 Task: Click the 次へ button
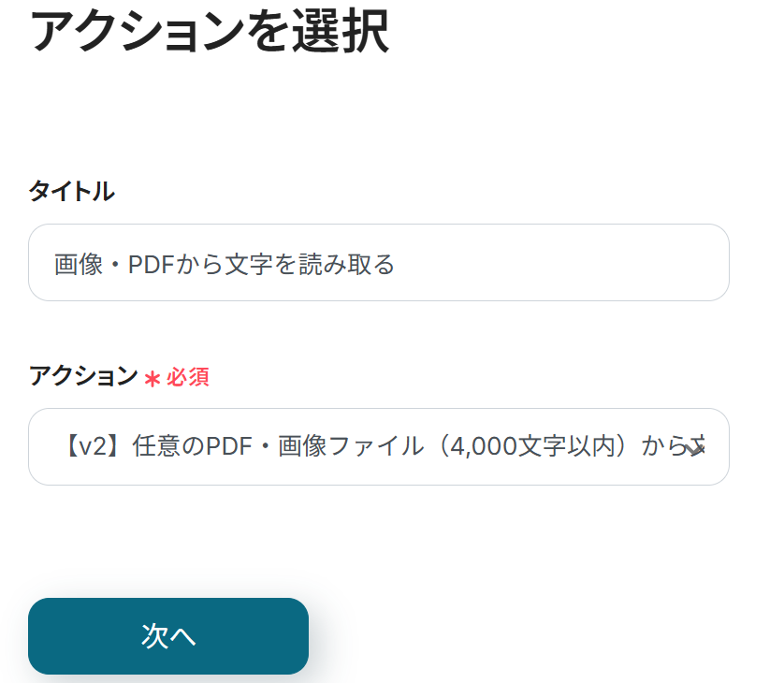coord(168,636)
